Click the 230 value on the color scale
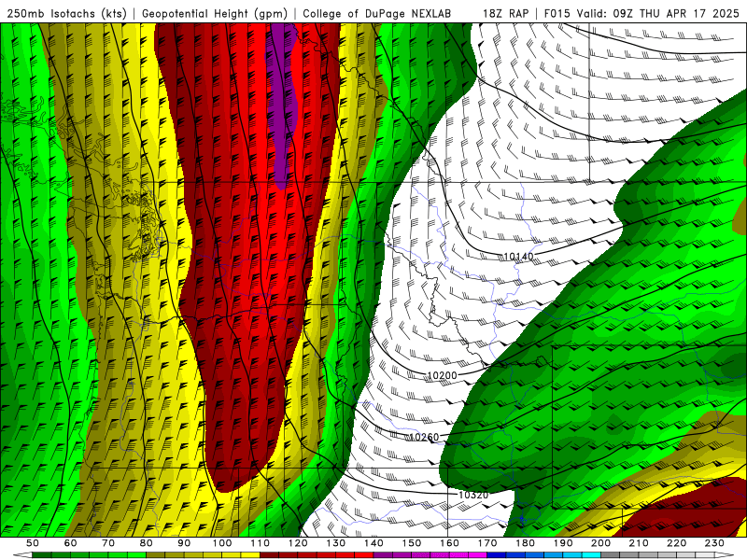The height and width of the screenshot is (560, 747). tap(714, 543)
